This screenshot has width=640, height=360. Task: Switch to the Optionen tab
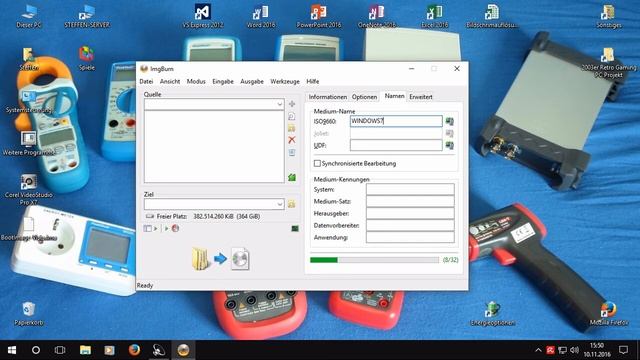364,97
